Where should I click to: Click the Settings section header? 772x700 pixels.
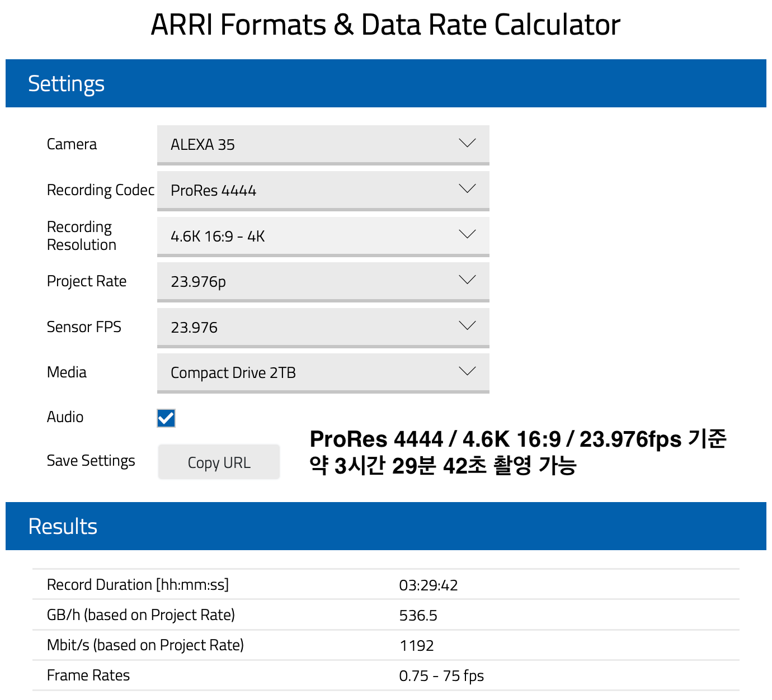386,83
